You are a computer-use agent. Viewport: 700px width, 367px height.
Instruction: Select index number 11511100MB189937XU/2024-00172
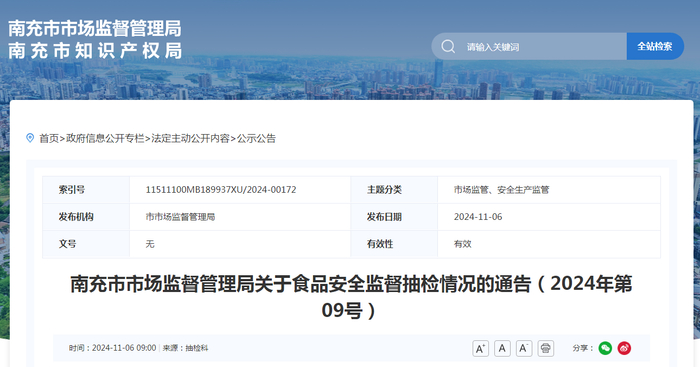pos(221,190)
